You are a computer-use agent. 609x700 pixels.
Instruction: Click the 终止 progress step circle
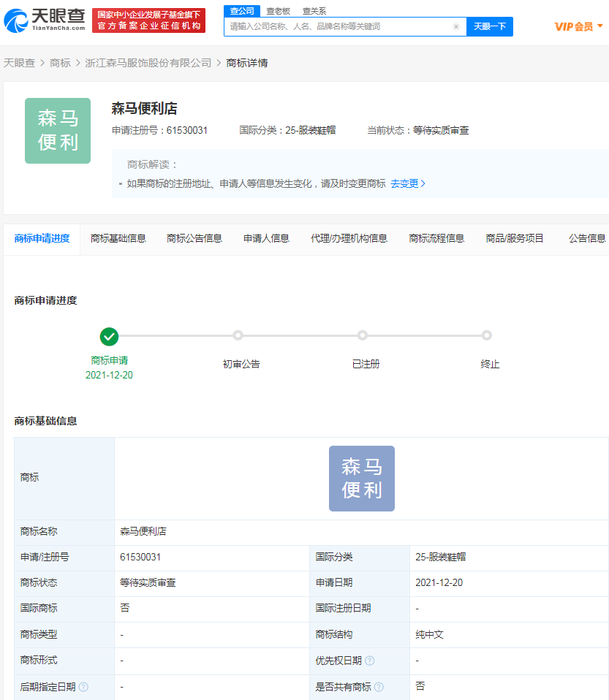(x=487, y=335)
